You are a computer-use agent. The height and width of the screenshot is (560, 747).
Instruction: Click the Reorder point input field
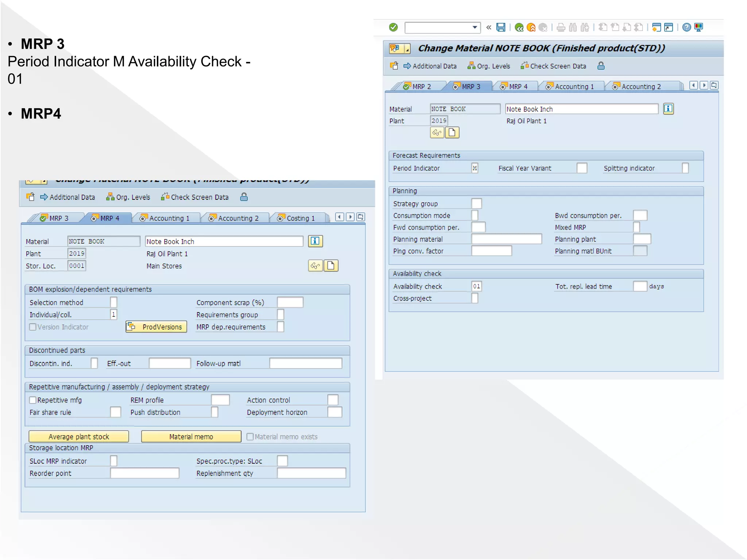pyautogui.click(x=144, y=473)
